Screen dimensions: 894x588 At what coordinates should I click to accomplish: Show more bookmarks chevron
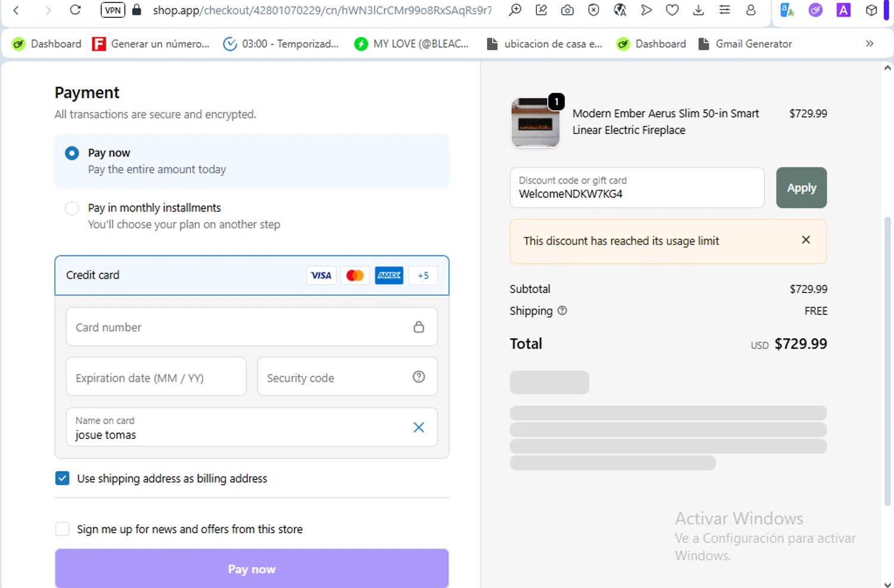[x=870, y=43]
